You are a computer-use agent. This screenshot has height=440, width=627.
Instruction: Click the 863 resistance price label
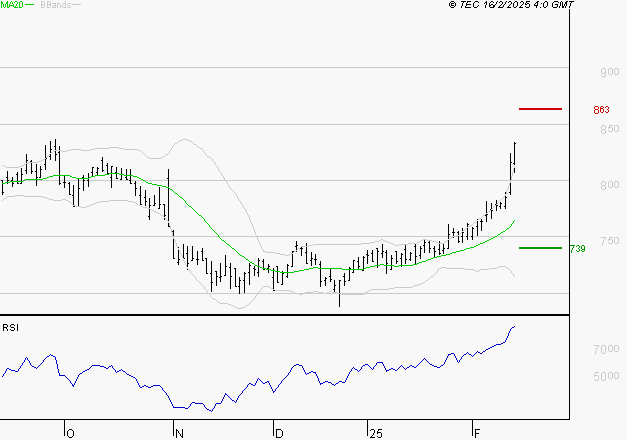click(x=601, y=109)
